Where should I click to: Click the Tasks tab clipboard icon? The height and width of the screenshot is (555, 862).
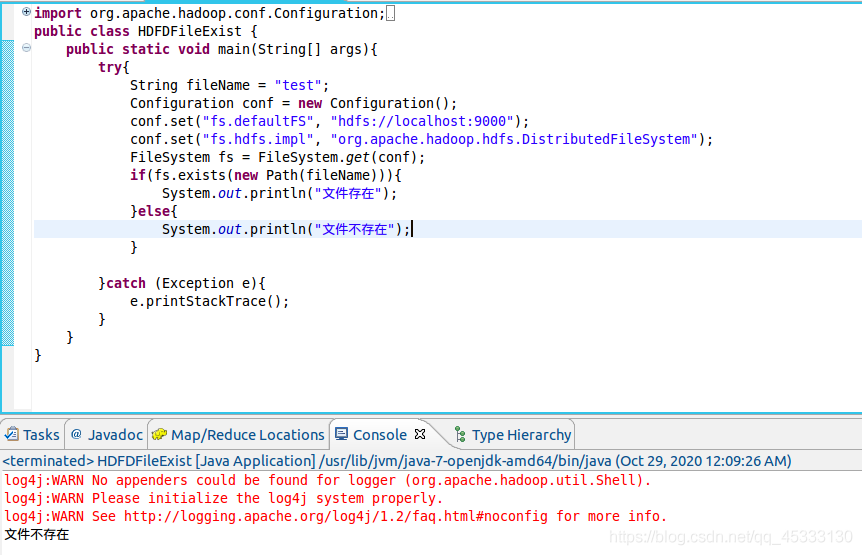[12, 434]
